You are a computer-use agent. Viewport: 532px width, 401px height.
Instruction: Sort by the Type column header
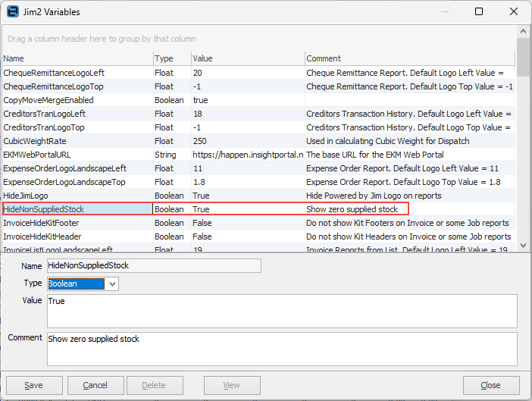[171, 58]
